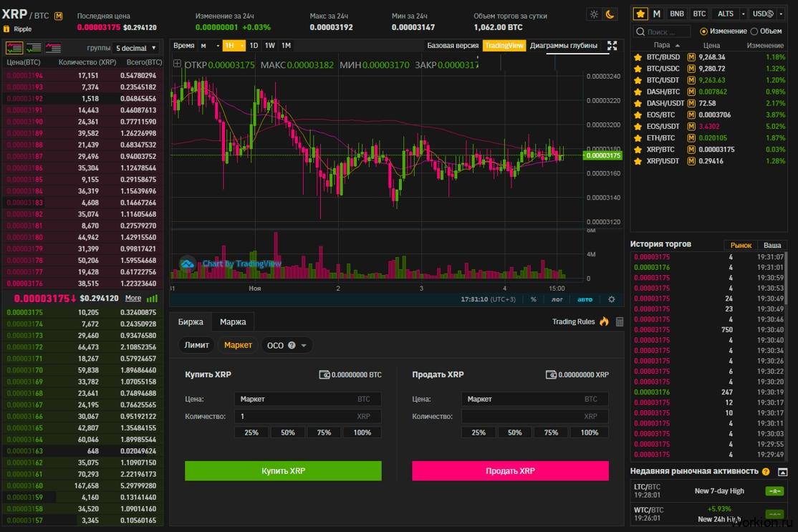Open favorites star tab in market list

coord(640,14)
